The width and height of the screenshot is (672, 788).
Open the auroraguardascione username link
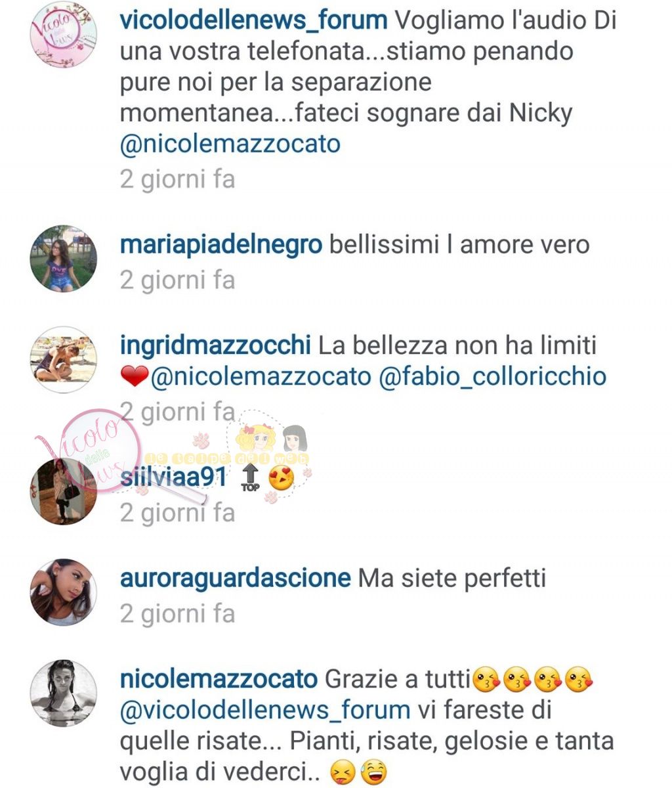tap(236, 579)
